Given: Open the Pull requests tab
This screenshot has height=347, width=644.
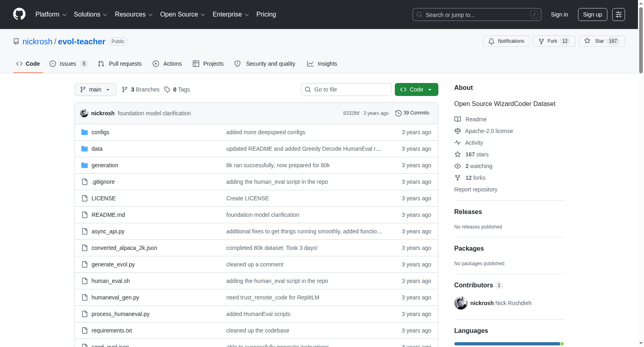Looking at the screenshot, I should pyautogui.click(x=120, y=64).
